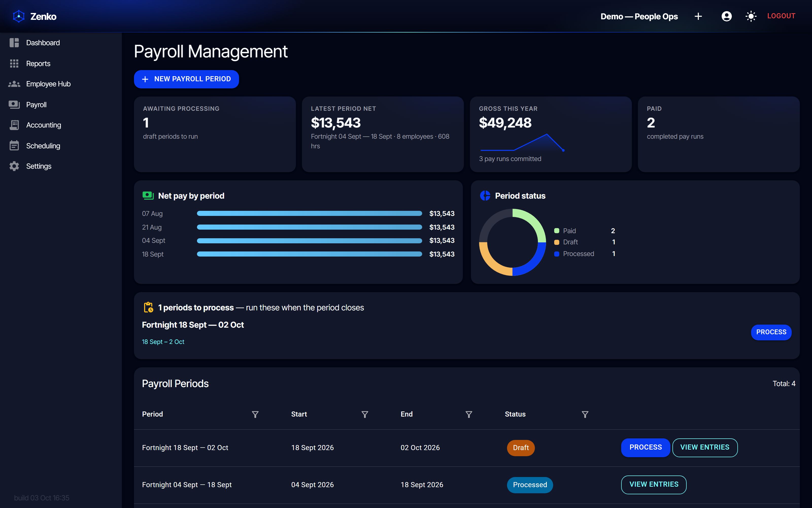Image resolution: width=812 pixels, height=508 pixels.
Task: Click the periods to process clipboard icon
Action: [149, 307]
